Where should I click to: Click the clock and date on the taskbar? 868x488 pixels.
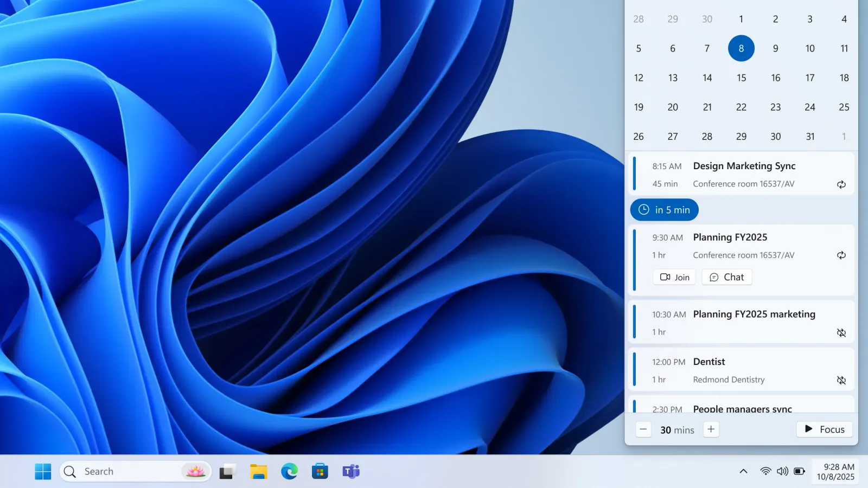[834, 471]
